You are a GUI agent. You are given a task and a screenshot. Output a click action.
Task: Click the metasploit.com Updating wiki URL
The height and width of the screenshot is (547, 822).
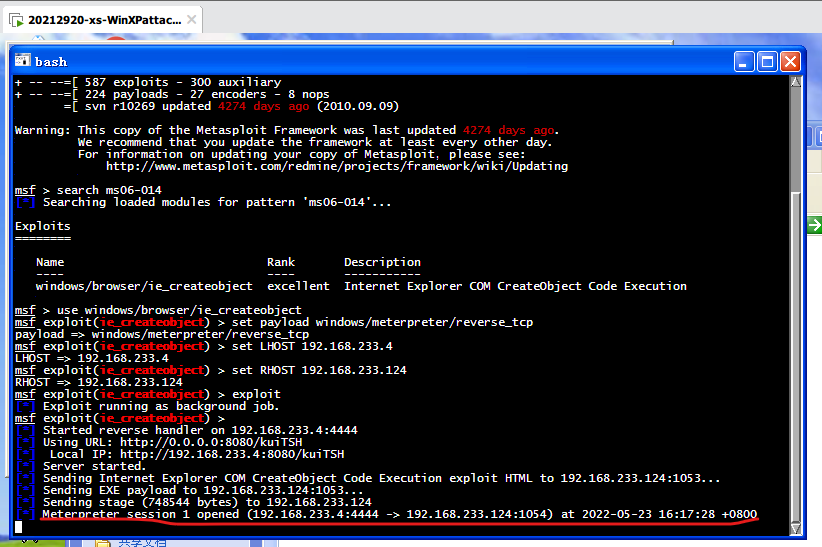(337, 166)
